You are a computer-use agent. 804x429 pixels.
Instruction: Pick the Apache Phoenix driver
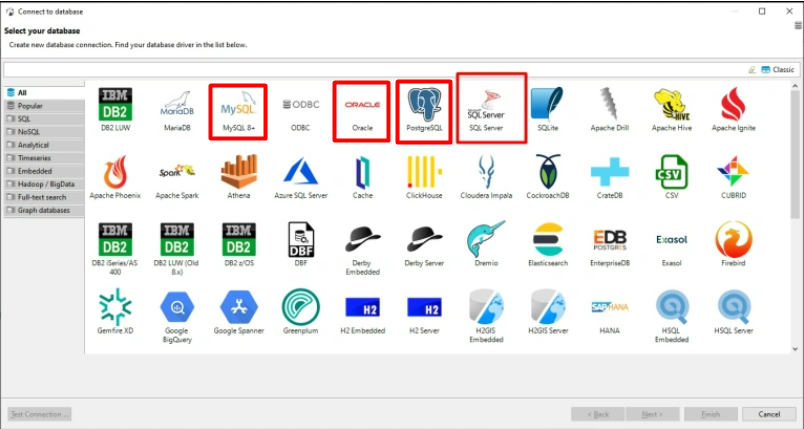[115, 177]
